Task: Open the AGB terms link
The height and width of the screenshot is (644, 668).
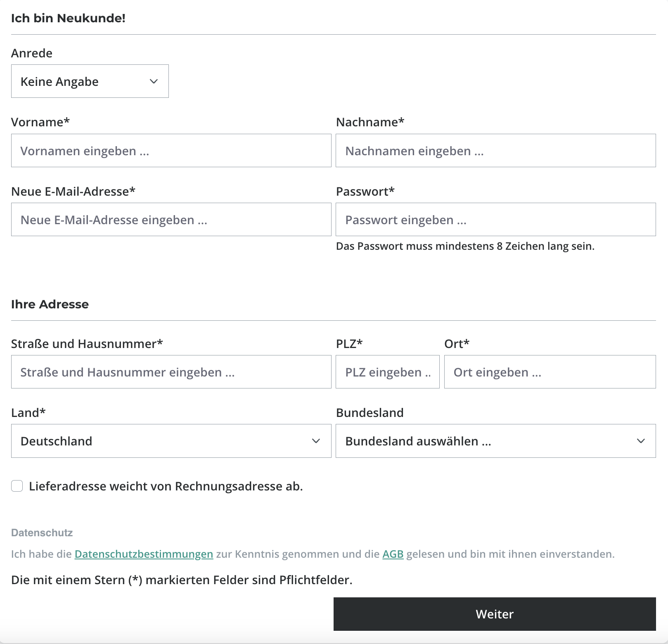Action: click(x=393, y=554)
